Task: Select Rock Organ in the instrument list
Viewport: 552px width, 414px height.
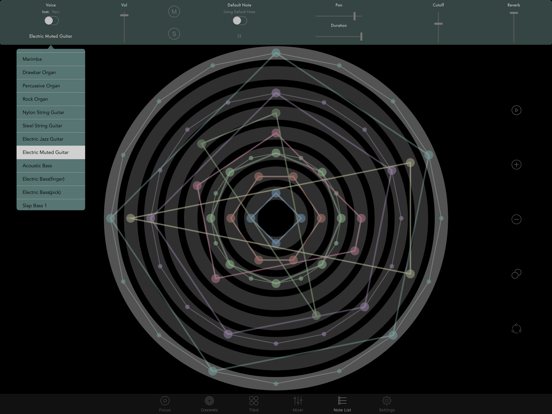Action: click(x=51, y=99)
